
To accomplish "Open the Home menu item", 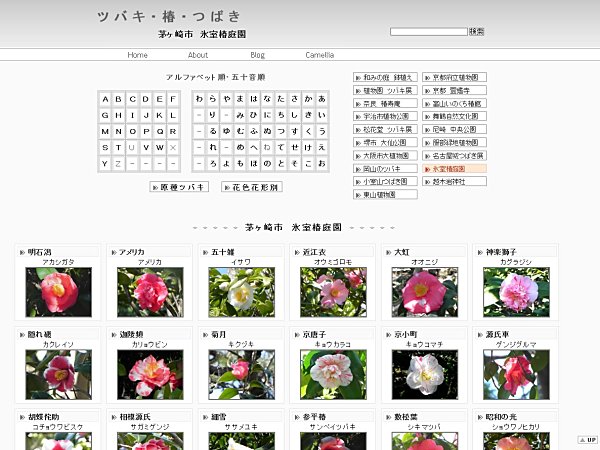I will tap(137, 55).
